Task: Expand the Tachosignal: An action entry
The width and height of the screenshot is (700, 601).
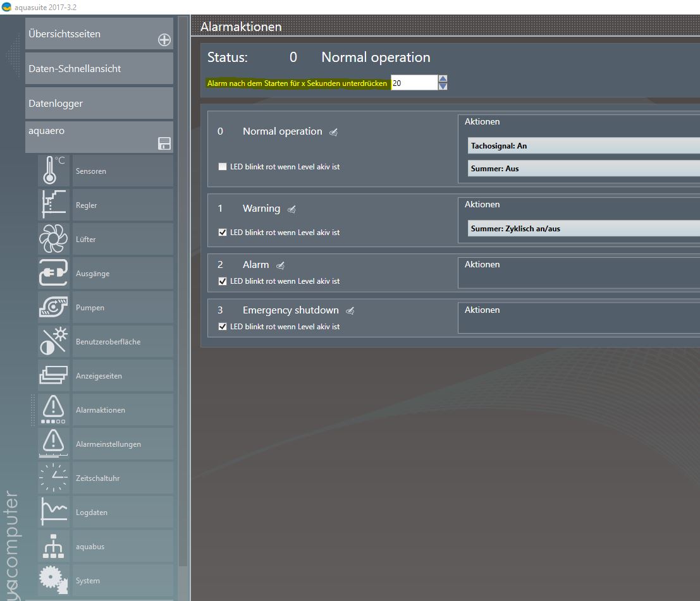Action: [582, 146]
